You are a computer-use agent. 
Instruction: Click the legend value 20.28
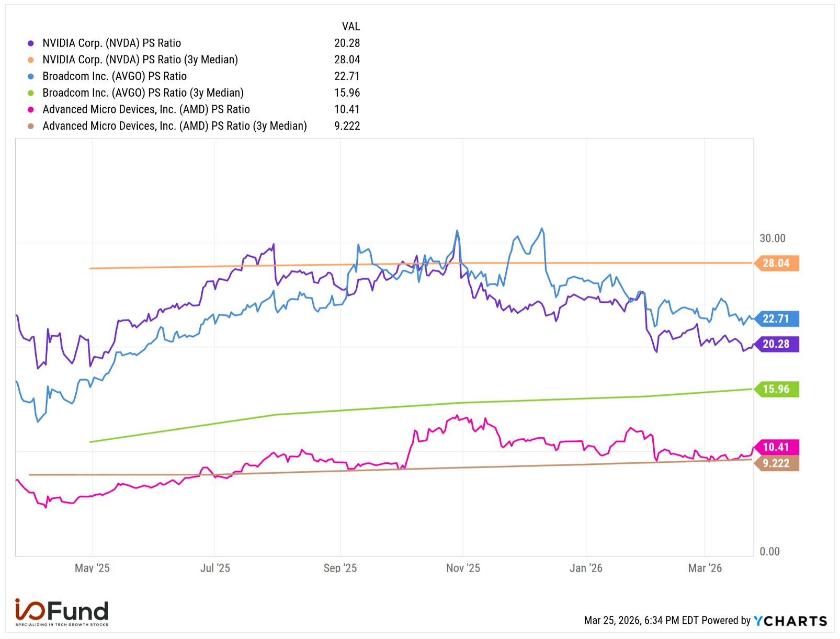pyautogui.click(x=347, y=43)
